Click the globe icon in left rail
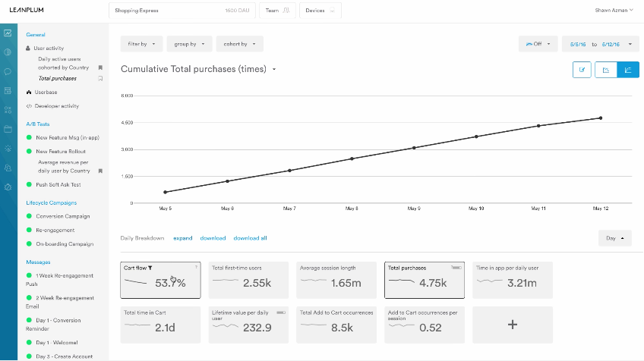The height and width of the screenshot is (361, 644). coord(8,52)
